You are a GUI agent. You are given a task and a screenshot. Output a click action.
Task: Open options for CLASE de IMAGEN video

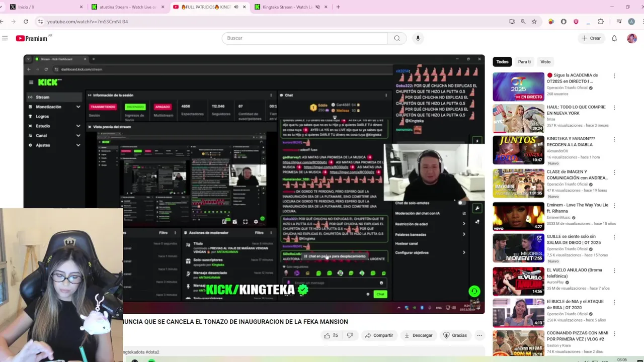(614, 172)
